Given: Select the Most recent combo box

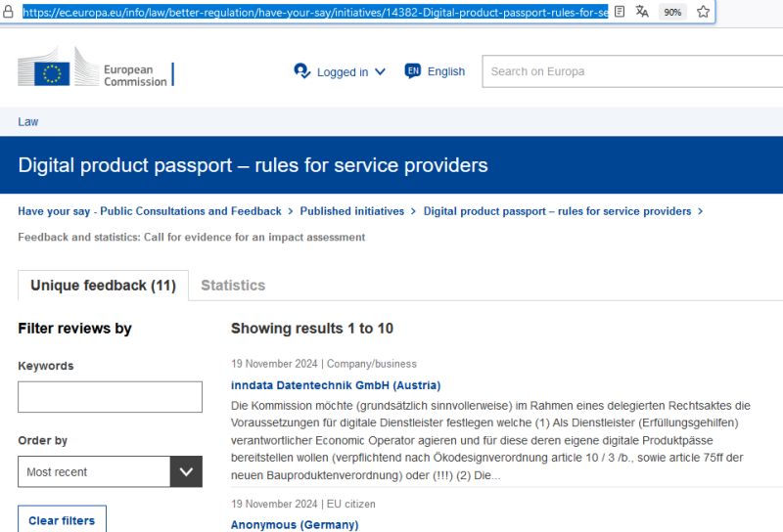Looking at the screenshot, I should pos(110,471).
